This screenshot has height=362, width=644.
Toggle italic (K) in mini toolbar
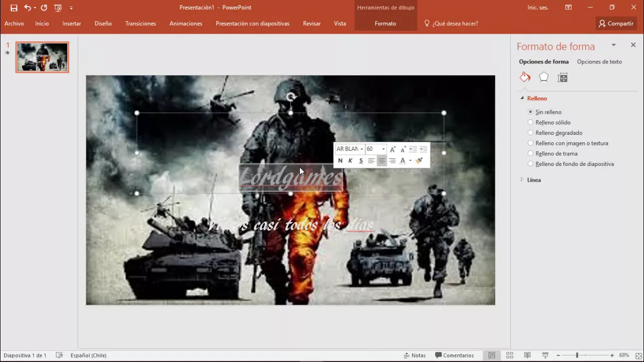[351, 161]
